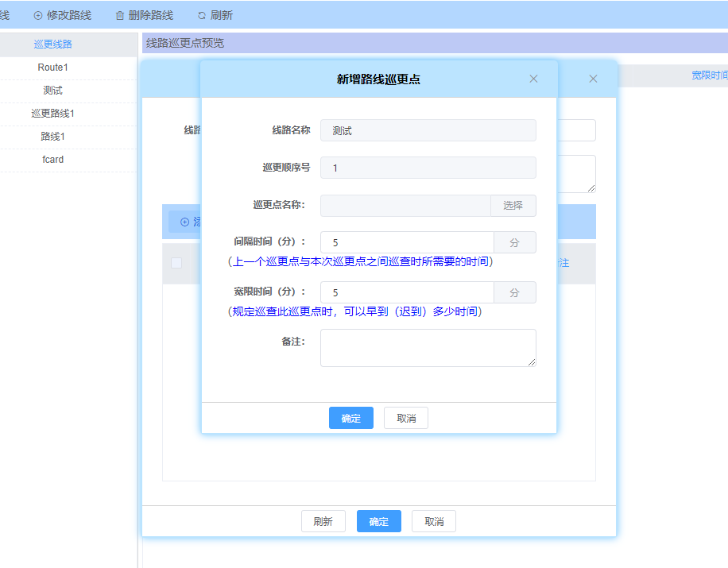Click 刷新 button at bottom of background dialog

pos(323,521)
